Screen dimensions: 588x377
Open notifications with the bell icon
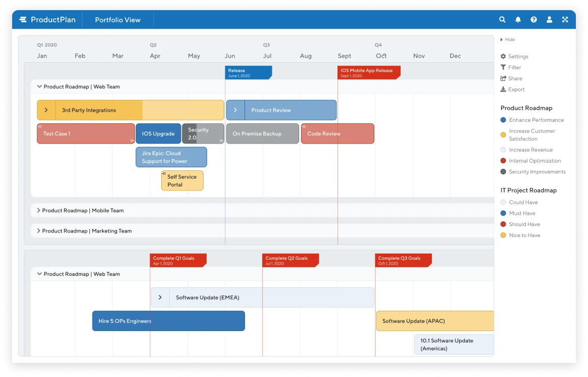pyautogui.click(x=518, y=20)
